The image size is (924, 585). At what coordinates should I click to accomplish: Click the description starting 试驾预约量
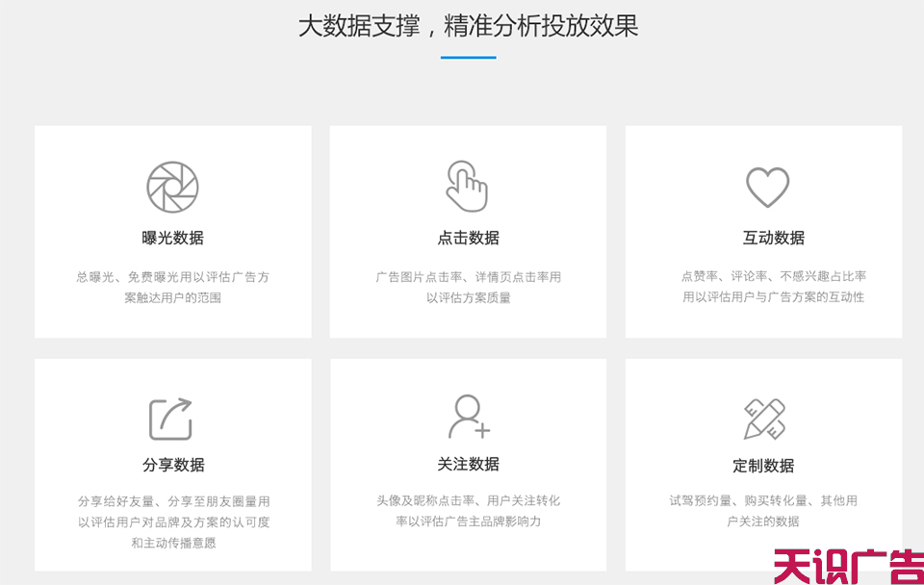click(763, 511)
